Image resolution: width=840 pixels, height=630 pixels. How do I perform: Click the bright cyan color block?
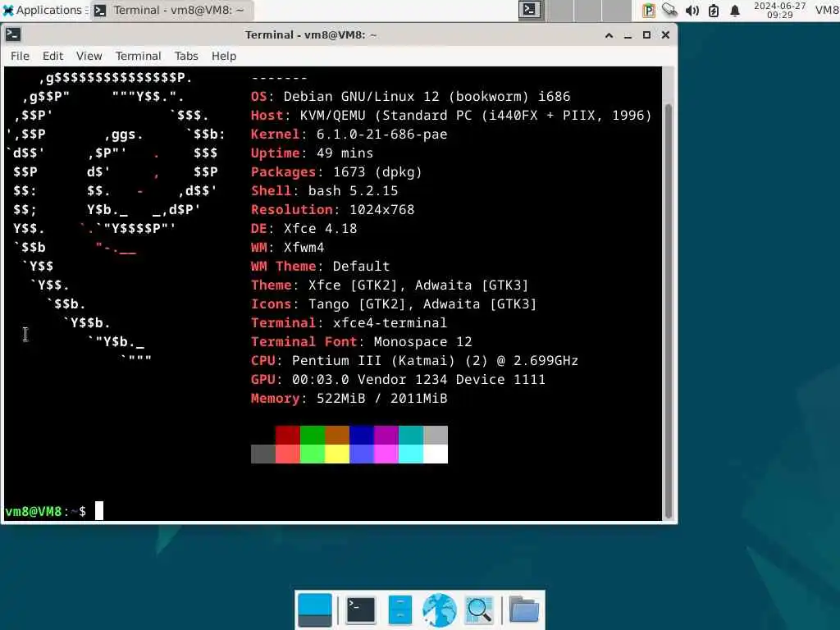point(411,454)
